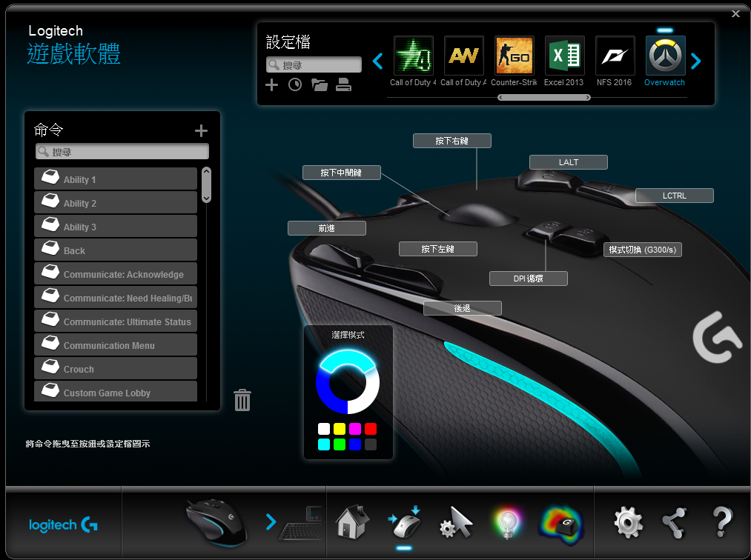
Task: Click the LALT button assignment
Action: pyautogui.click(x=568, y=162)
